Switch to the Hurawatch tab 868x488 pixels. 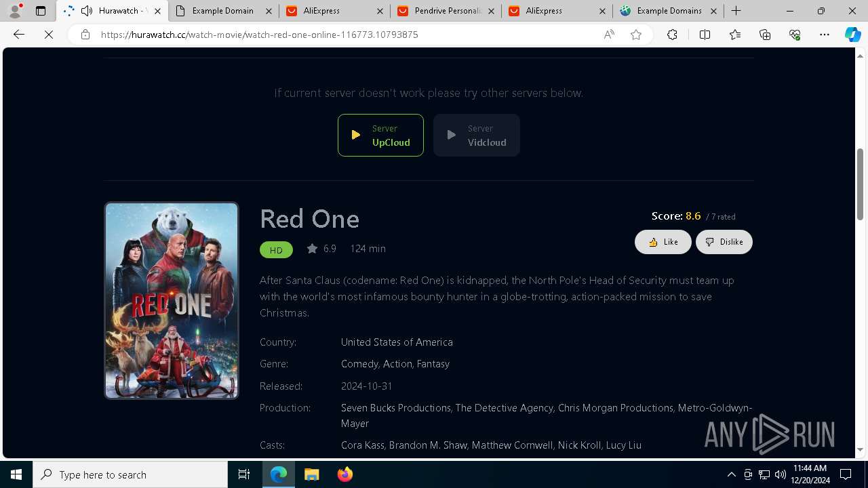(x=113, y=11)
